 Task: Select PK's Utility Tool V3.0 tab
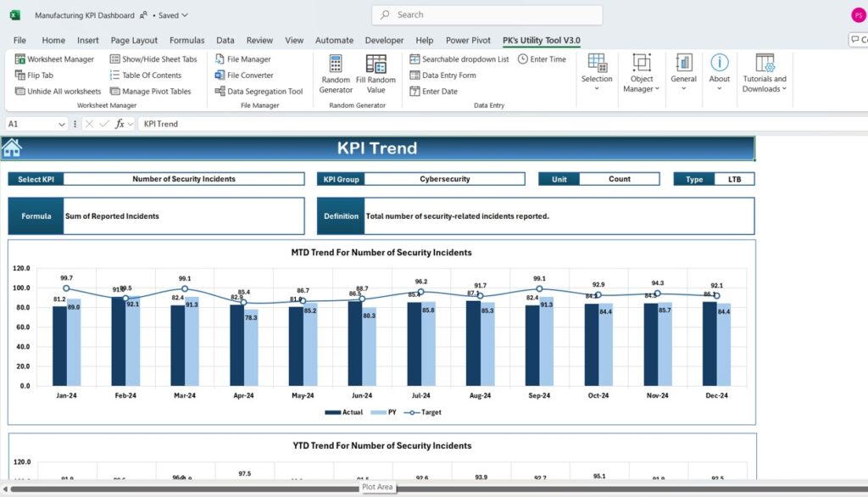[x=541, y=41]
